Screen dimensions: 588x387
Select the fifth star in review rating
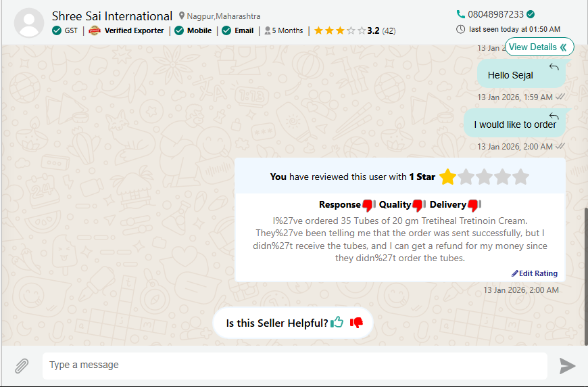(x=520, y=177)
